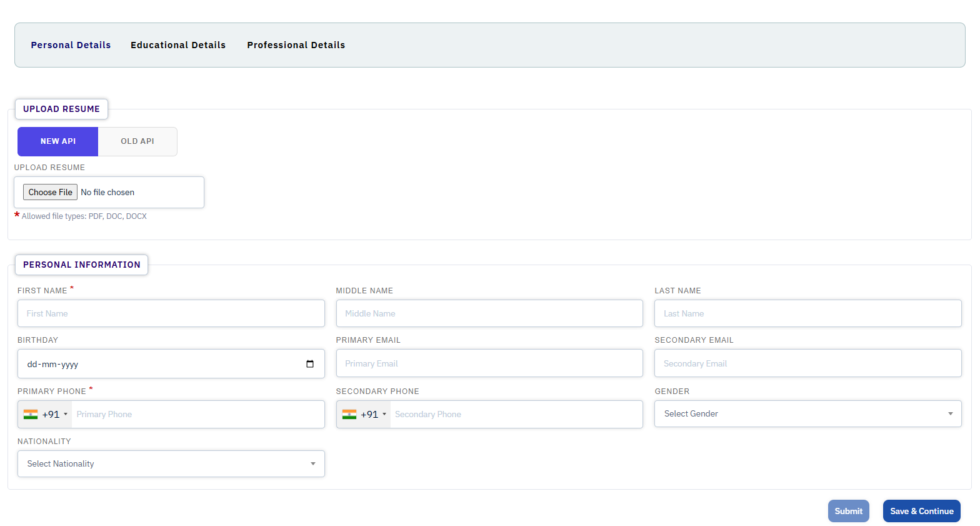This screenshot has width=980, height=526.
Task: Click the Save & Continue button
Action: 922,511
